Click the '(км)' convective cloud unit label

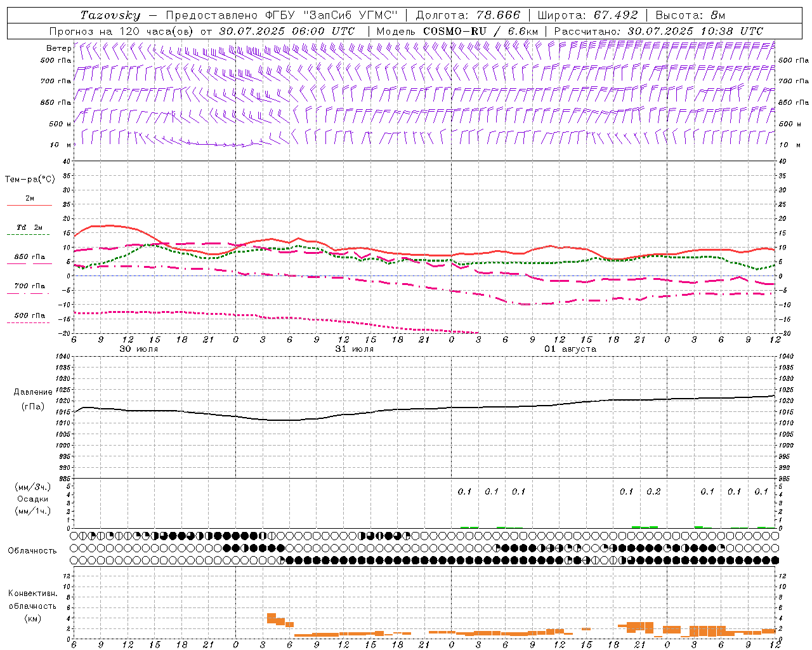coord(32,618)
